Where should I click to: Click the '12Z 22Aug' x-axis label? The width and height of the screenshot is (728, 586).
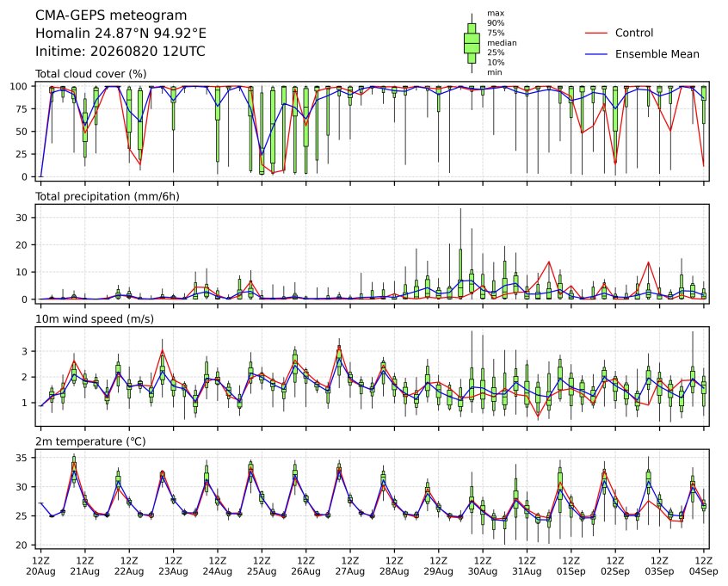pos(129,566)
